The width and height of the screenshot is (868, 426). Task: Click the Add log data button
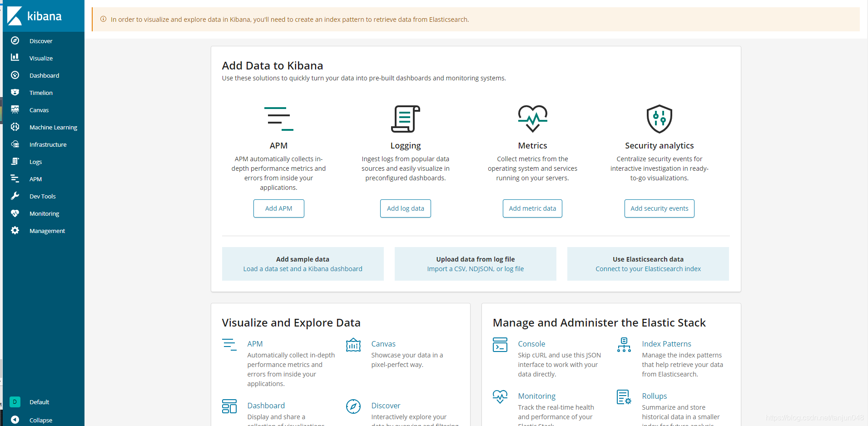pyautogui.click(x=406, y=208)
